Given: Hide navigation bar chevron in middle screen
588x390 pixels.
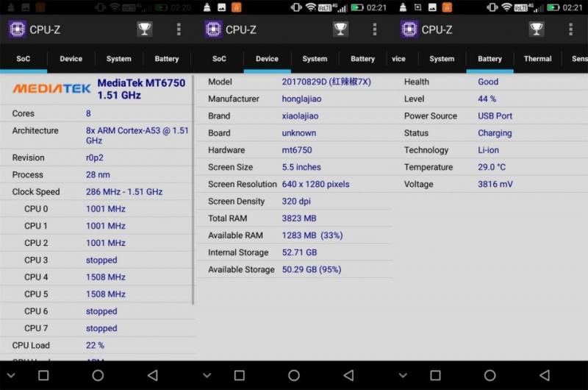Looking at the screenshot, I should coord(207,375).
